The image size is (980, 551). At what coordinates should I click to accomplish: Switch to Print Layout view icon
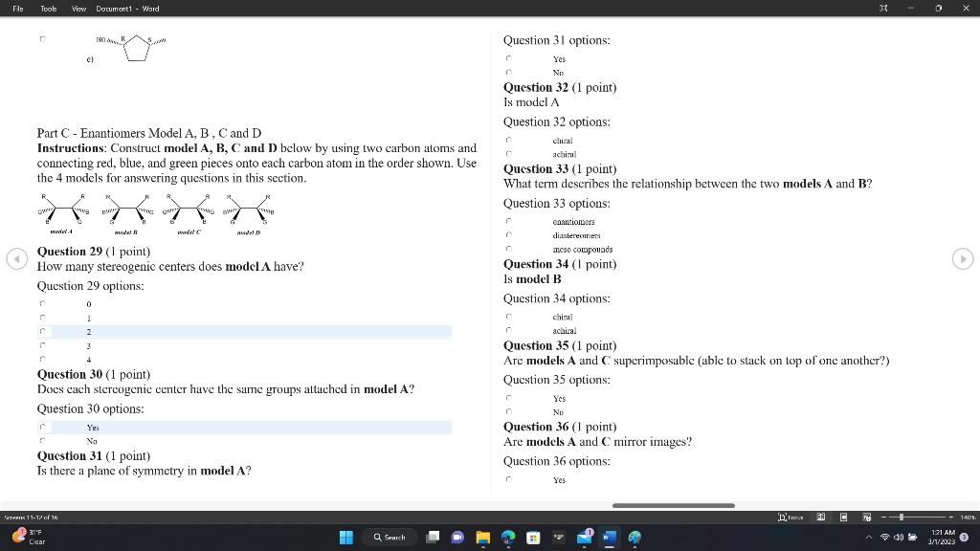pos(842,517)
